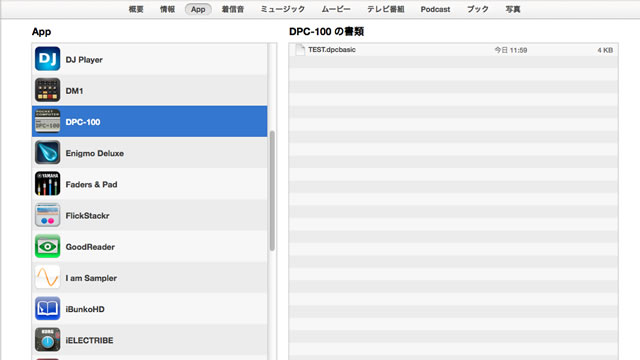
Task: Select DM1 label in app list
Action: pyautogui.click(x=74, y=91)
